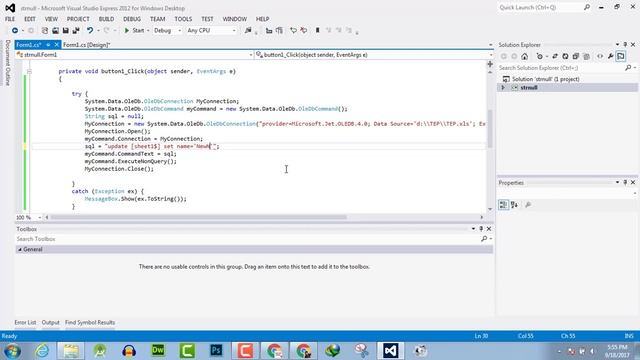Click the Open File toolbar icon

click(x=55, y=31)
